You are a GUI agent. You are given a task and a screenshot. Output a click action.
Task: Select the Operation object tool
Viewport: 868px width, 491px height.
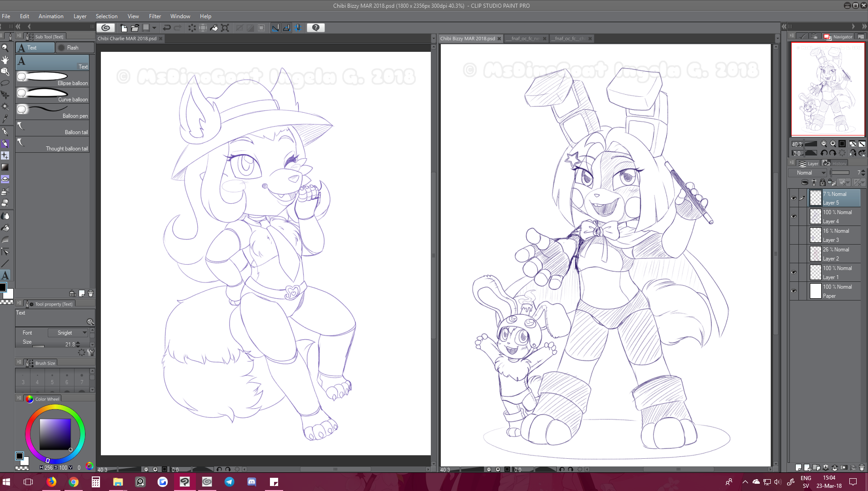5,71
